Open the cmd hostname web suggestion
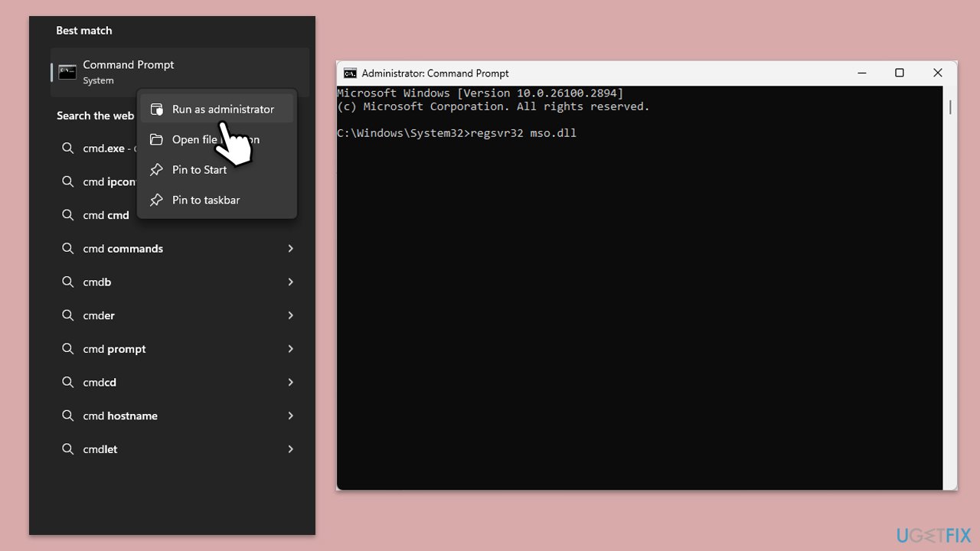The height and width of the screenshot is (551, 980). pos(180,416)
